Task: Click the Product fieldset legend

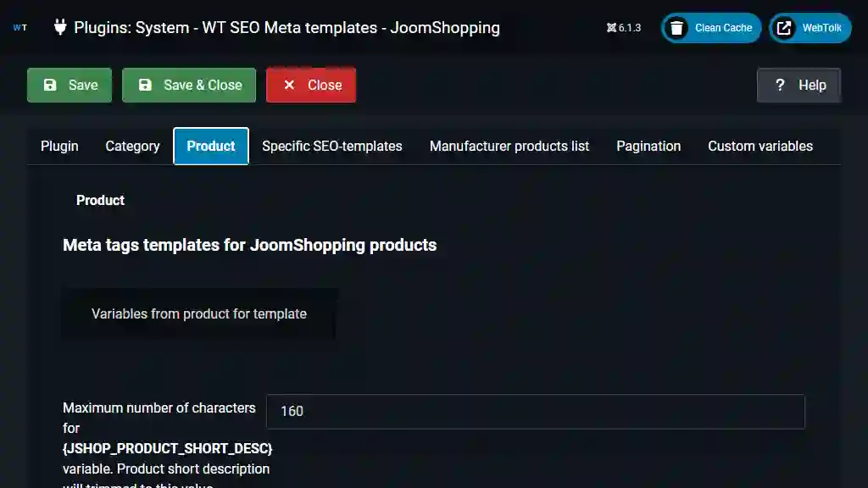Action: pos(100,200)
